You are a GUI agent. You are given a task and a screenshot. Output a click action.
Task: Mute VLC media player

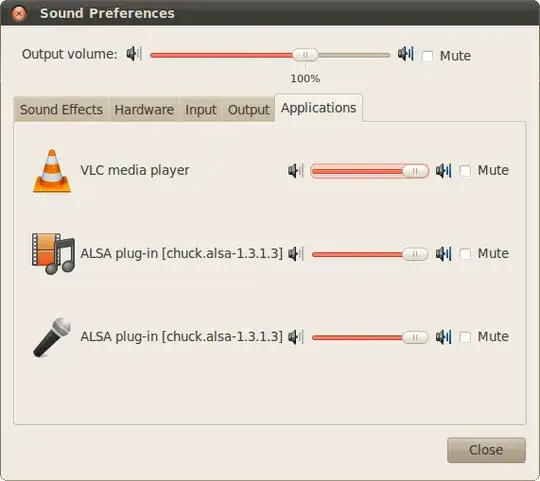point(465,171)
